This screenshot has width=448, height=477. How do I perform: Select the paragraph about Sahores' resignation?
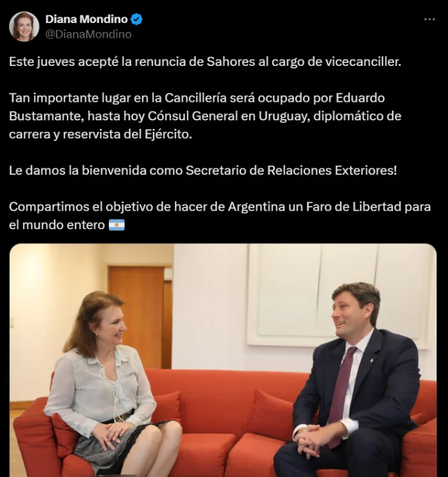coord(205,61)
